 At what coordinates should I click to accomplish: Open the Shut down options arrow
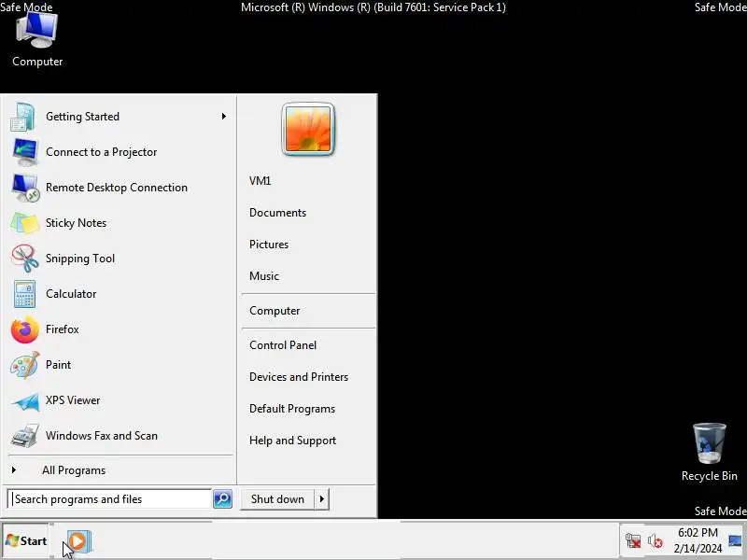(x=322, y=499)
